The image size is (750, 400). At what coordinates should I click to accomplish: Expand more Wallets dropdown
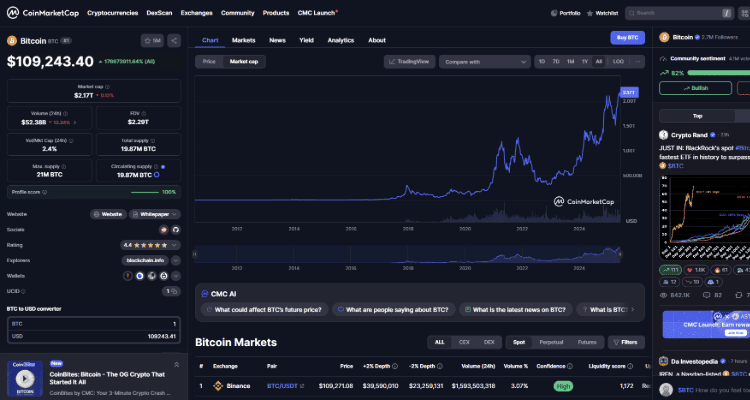coord(176,276)
